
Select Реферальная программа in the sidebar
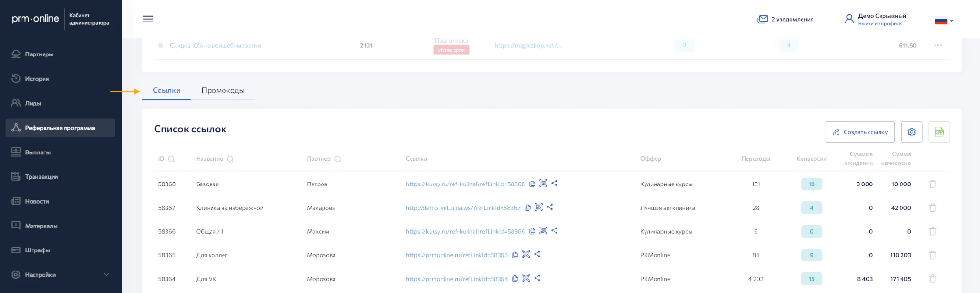pyautogui.click(x=60, y=128)
